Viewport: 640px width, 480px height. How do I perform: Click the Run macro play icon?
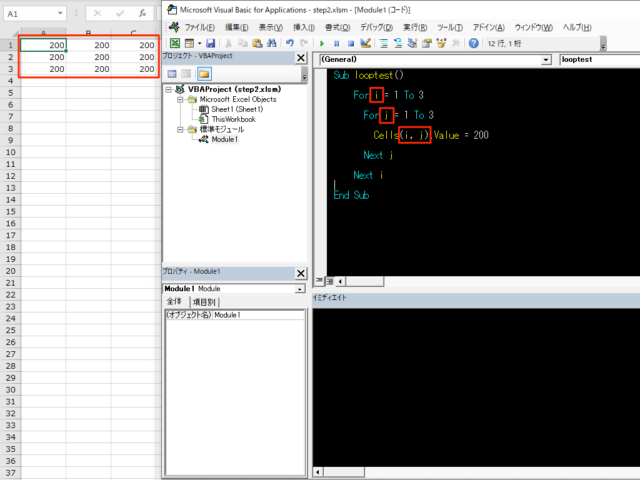point(322,44)
